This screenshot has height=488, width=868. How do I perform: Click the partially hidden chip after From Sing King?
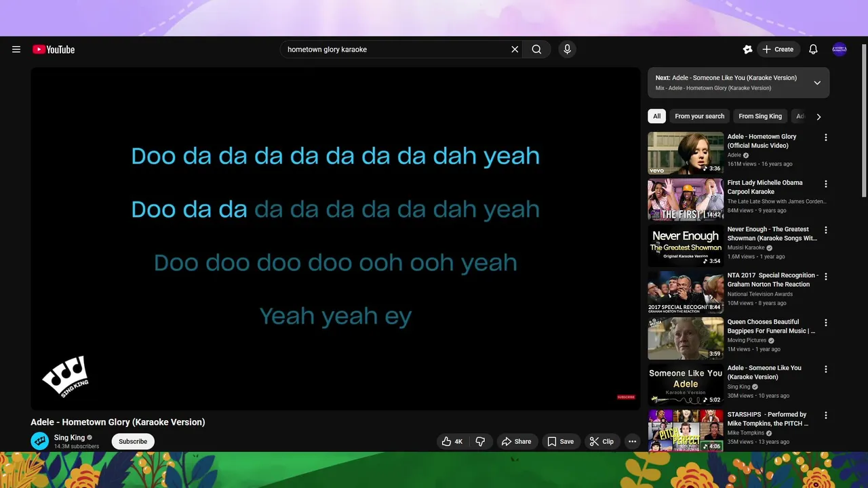click(800, 117)
